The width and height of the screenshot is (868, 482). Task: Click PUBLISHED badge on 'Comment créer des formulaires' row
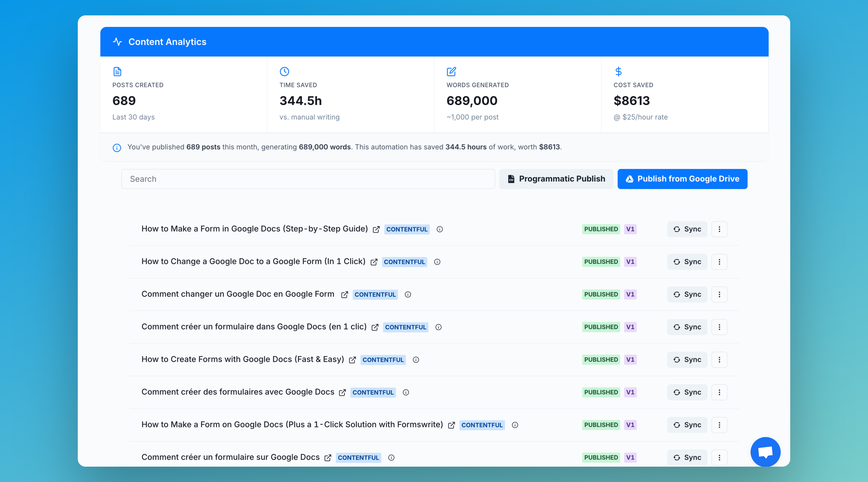pos(601,392)
